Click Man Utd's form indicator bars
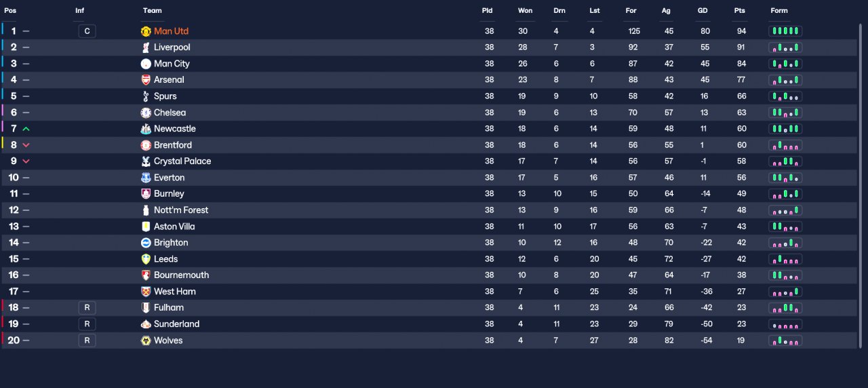This screenshot has height=388, width=868. (785, 31)
